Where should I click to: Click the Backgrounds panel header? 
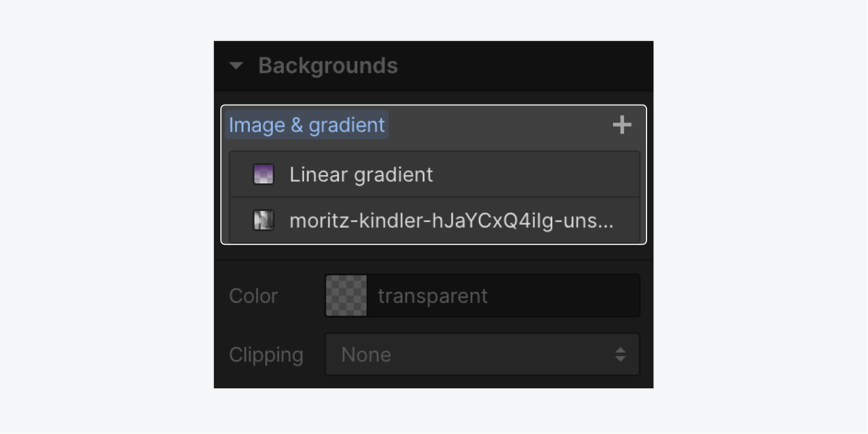tap(328, 65)
